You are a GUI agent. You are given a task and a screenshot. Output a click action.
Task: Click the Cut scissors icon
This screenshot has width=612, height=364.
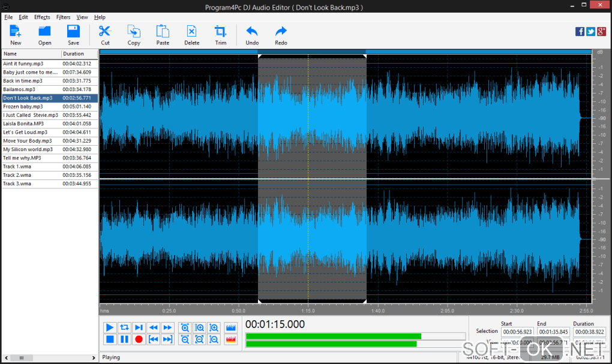pyautogui.click(x=105, y=34)
